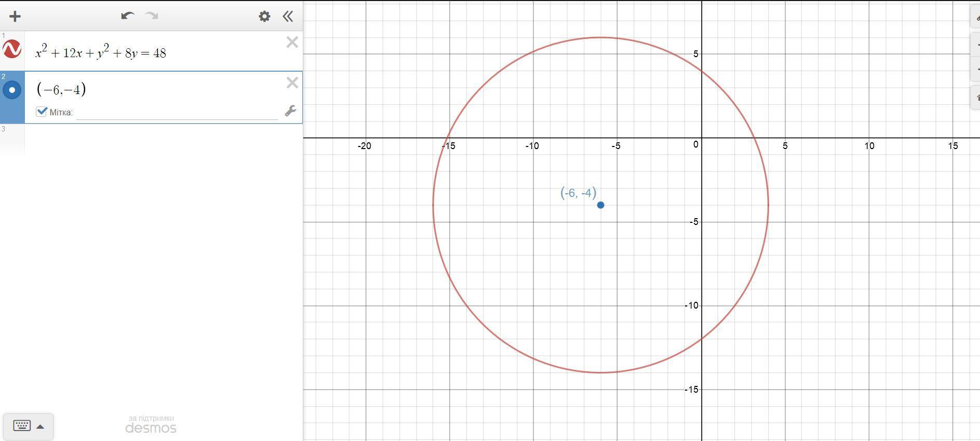980x441 pixels.
Task: Click the 10 label on the x-axis
Action: coord(869,146)
